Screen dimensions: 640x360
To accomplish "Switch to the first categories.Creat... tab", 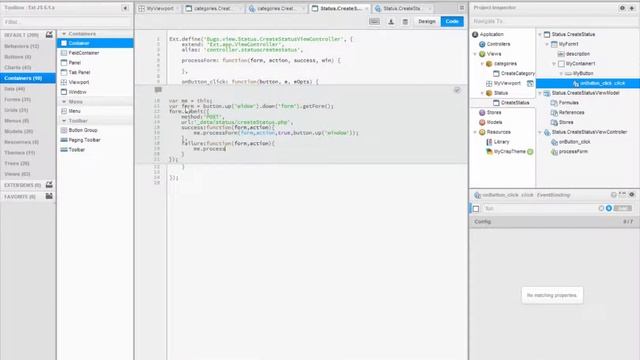I will coord(213,8).
